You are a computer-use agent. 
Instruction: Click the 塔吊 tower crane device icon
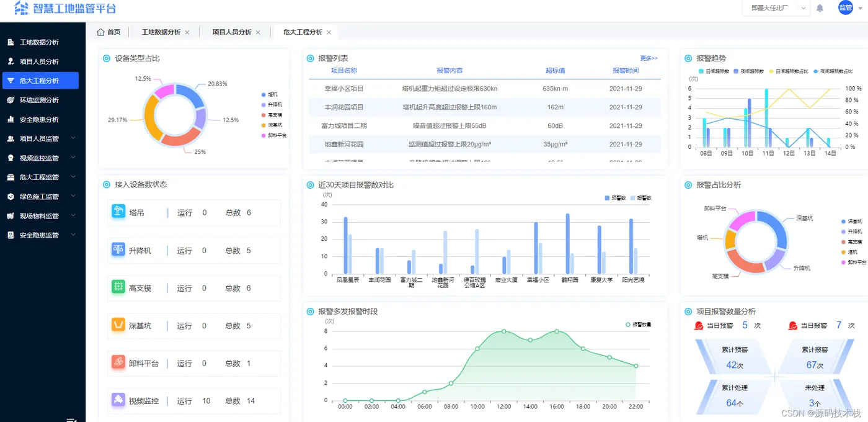(x=118, y=212)
